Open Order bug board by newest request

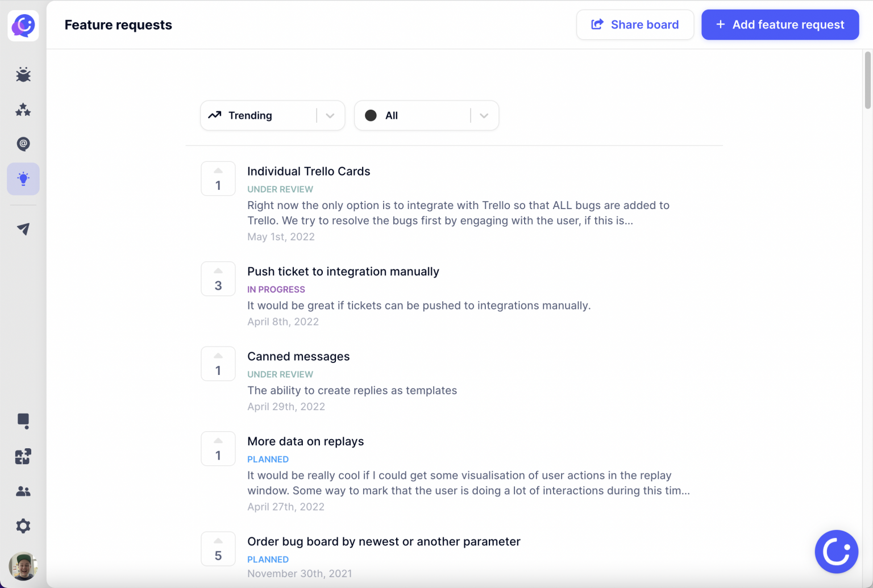(384, 541)
